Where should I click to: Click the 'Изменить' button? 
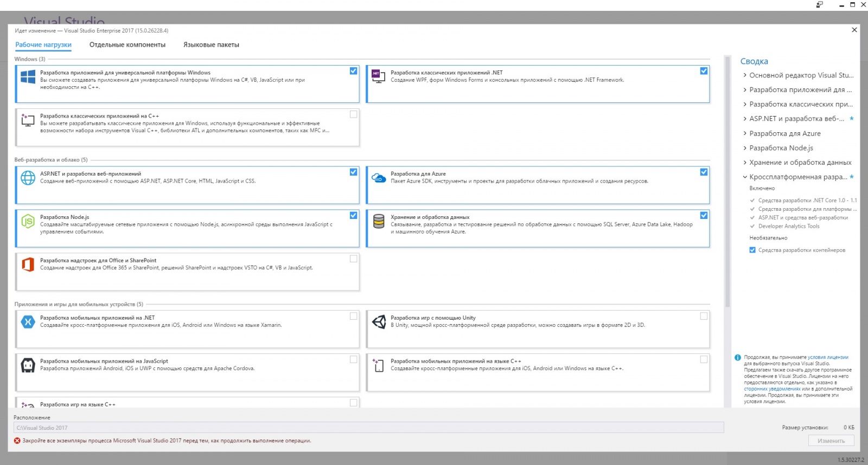831,441
